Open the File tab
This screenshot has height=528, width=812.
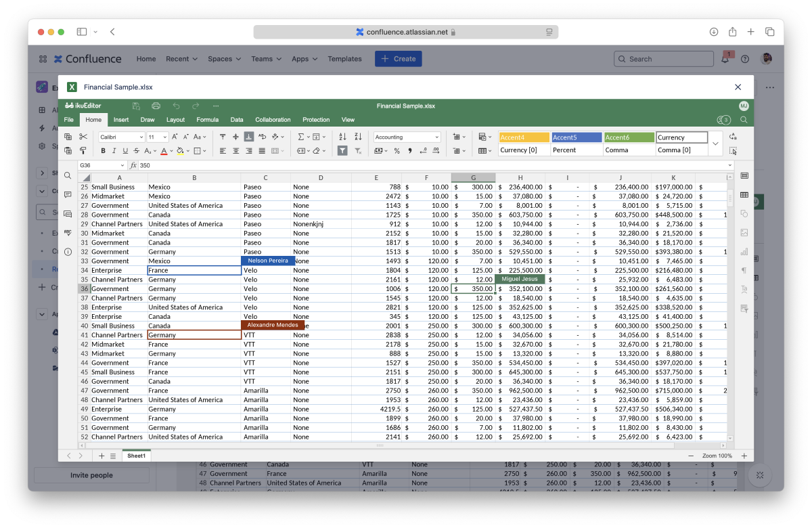pyautogui.click(x=69, y=120)
